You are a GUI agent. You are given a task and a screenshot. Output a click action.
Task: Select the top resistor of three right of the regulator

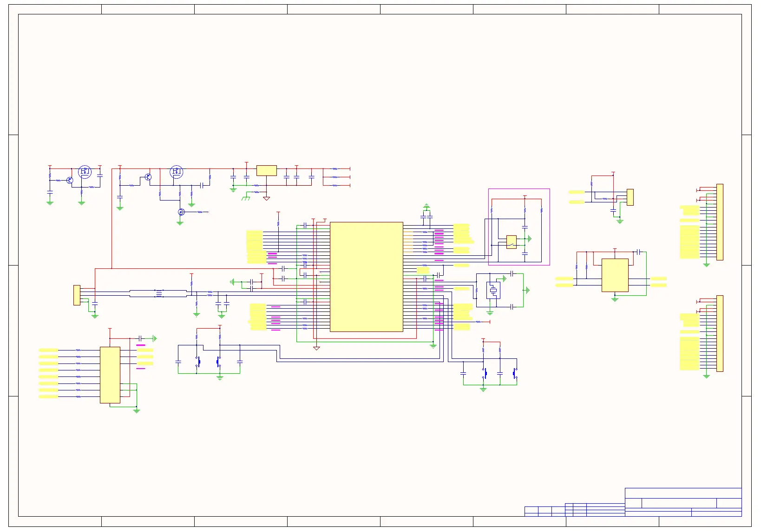(335, 169)
